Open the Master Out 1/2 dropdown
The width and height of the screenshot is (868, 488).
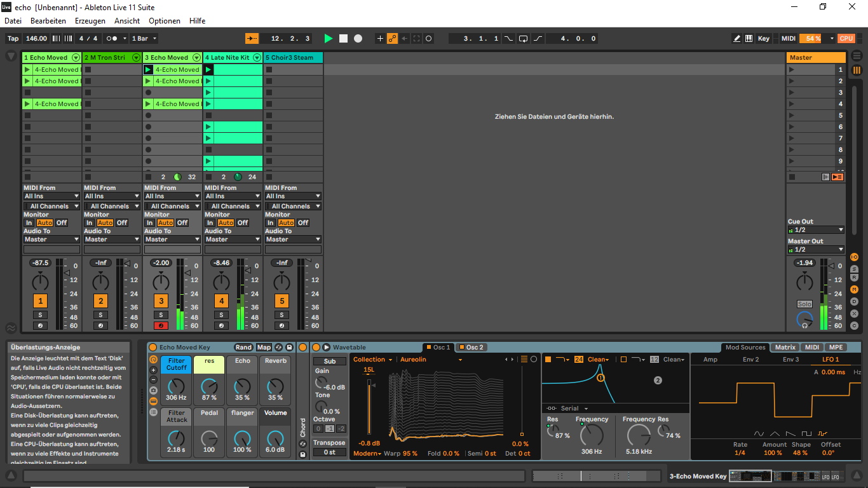point(816,250)
